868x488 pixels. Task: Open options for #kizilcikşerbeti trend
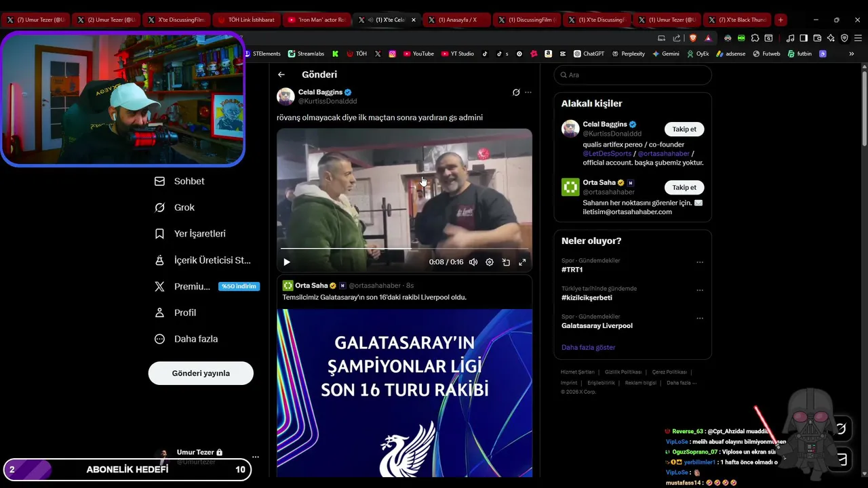click(x=700, y=290)
